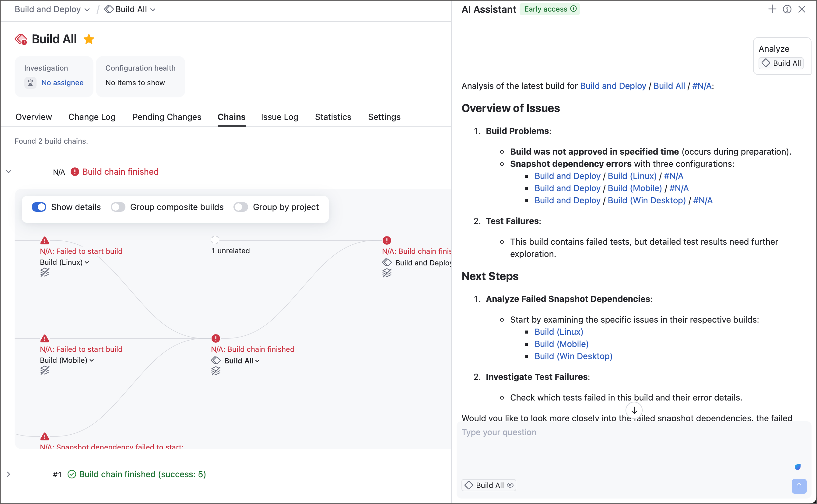Click the scroll-down arrow in the assistant chat

[634, 410]
